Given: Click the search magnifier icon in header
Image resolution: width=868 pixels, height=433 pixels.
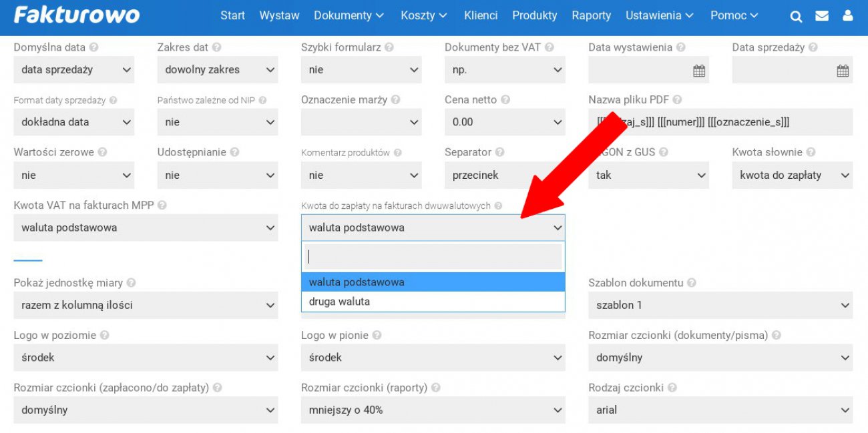Looking at the screenshot, I should [796, 17].
